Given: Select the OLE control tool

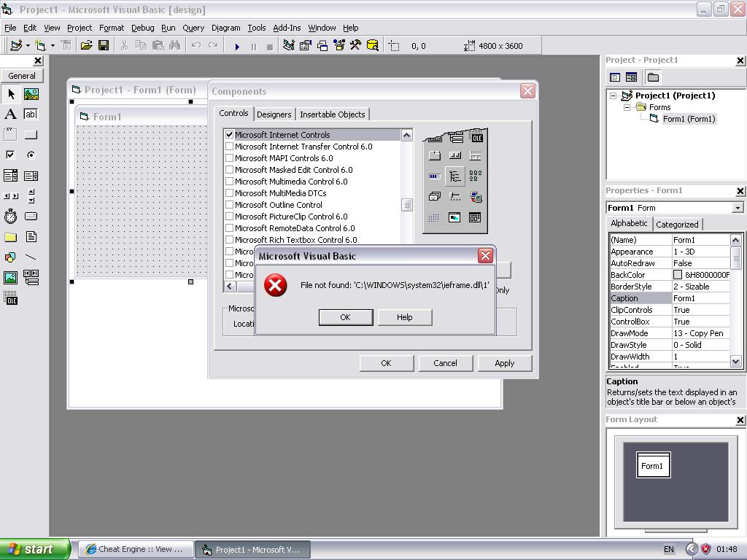Looking at the screenshot, I should pos(10,298).
